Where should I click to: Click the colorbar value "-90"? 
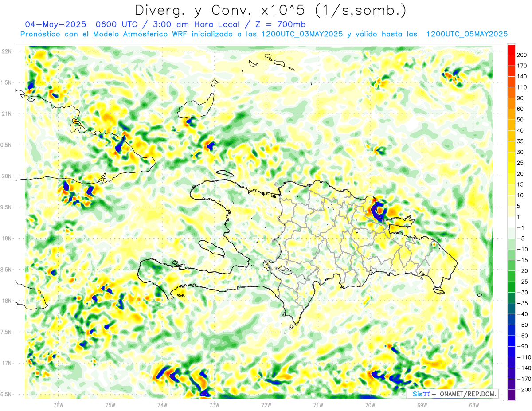[x=522, y=347]
